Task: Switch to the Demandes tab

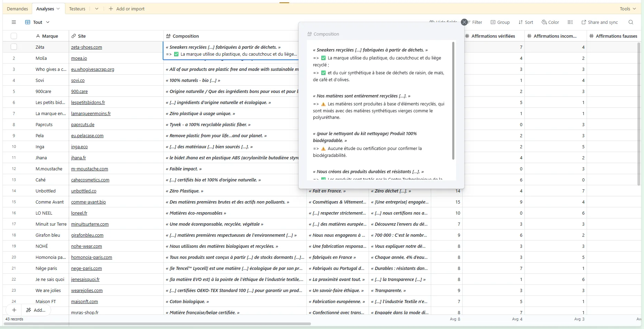Action: point(17,8)
